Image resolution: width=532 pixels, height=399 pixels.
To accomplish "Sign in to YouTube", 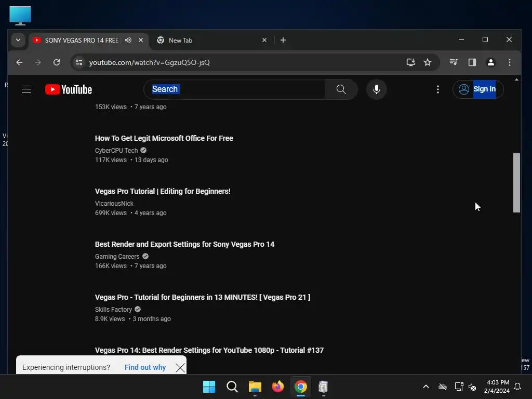I will 478,89.
